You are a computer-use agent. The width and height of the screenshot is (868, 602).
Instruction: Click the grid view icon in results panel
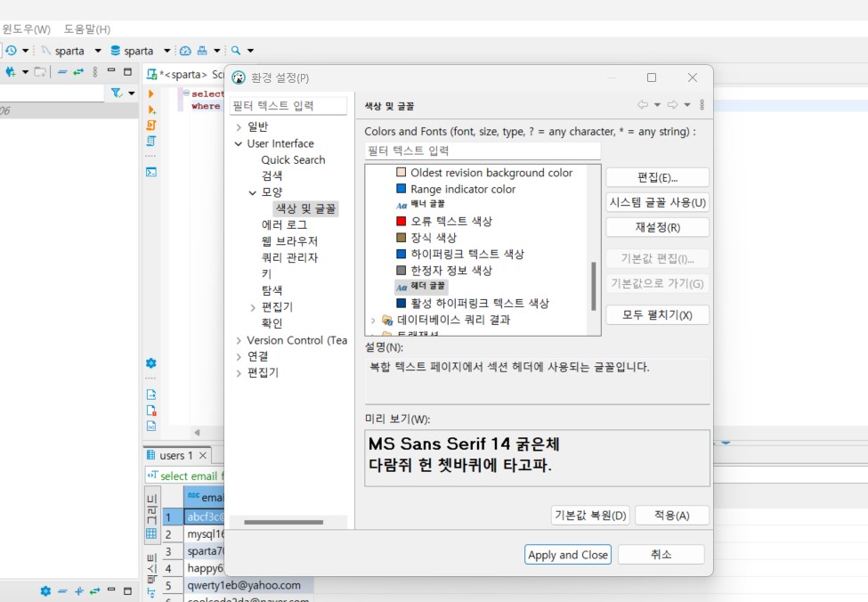(151, 533)
